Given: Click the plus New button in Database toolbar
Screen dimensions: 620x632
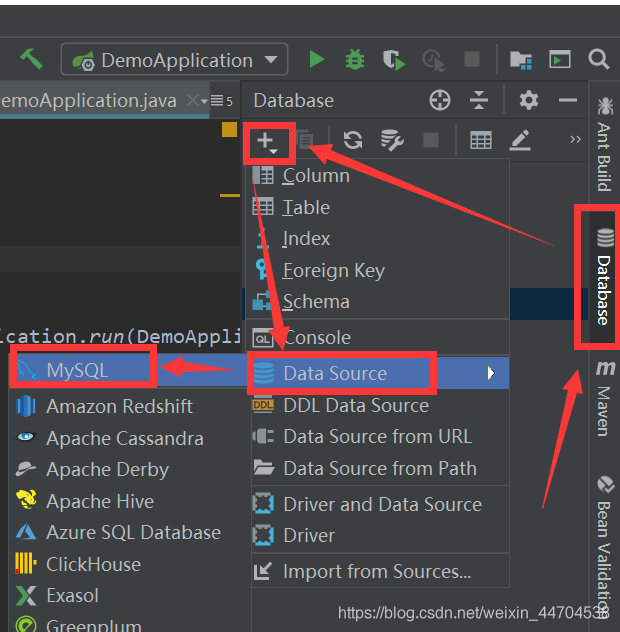Looking at the screenshot, I should [x=268, y=143].
